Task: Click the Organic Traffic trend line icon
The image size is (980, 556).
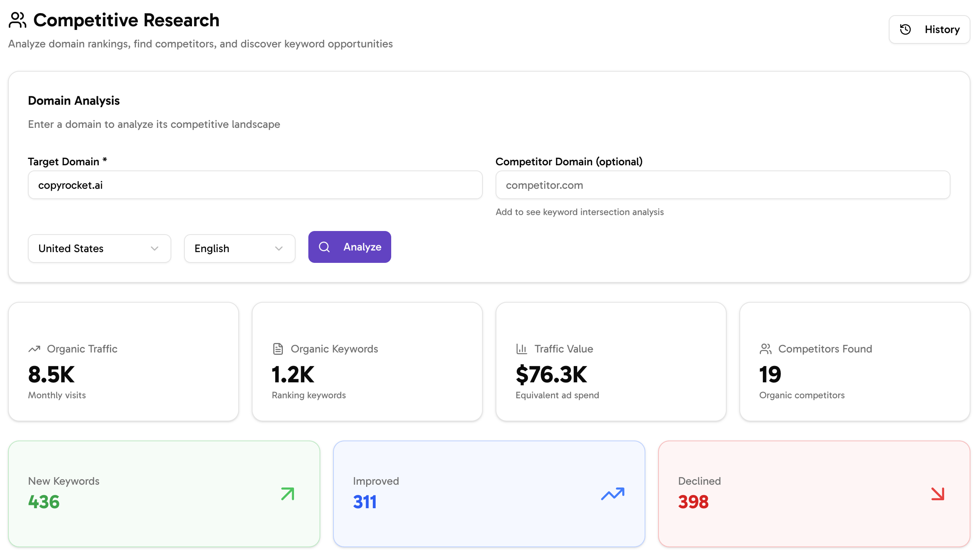Action: tap(33, 348)
